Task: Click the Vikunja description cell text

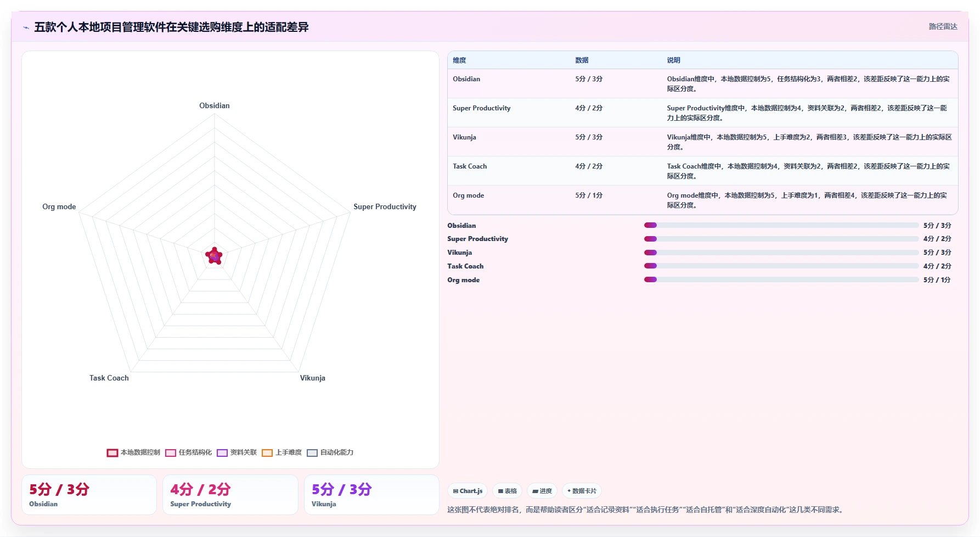Action: pos(809,142)
